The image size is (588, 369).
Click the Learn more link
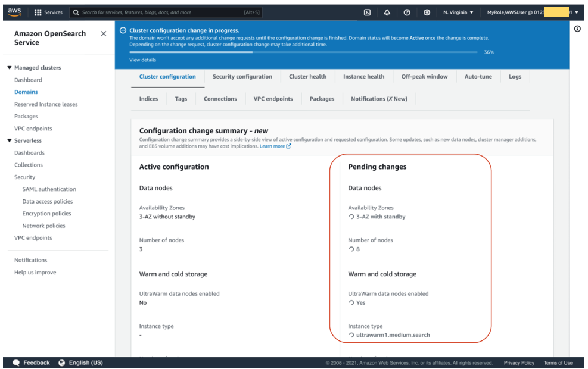(x=272, y=146)
